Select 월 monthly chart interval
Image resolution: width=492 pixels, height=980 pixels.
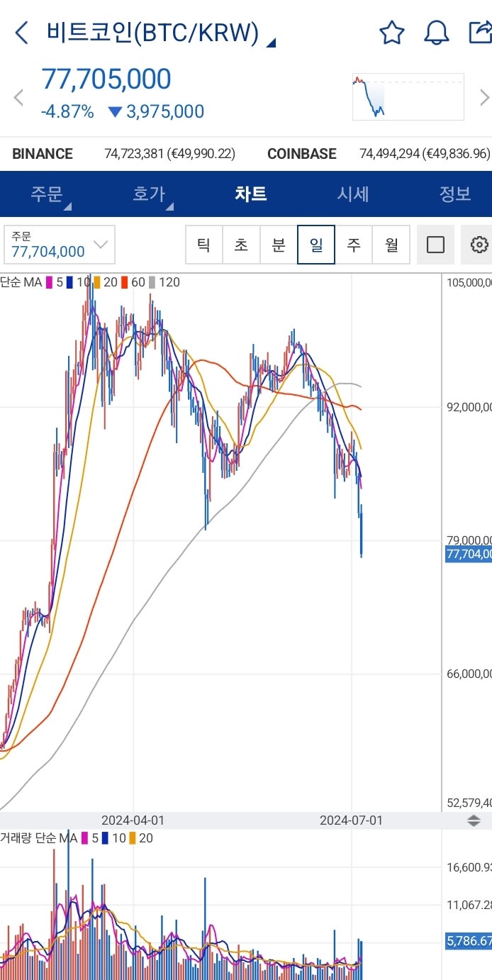(x=391, y=245)
